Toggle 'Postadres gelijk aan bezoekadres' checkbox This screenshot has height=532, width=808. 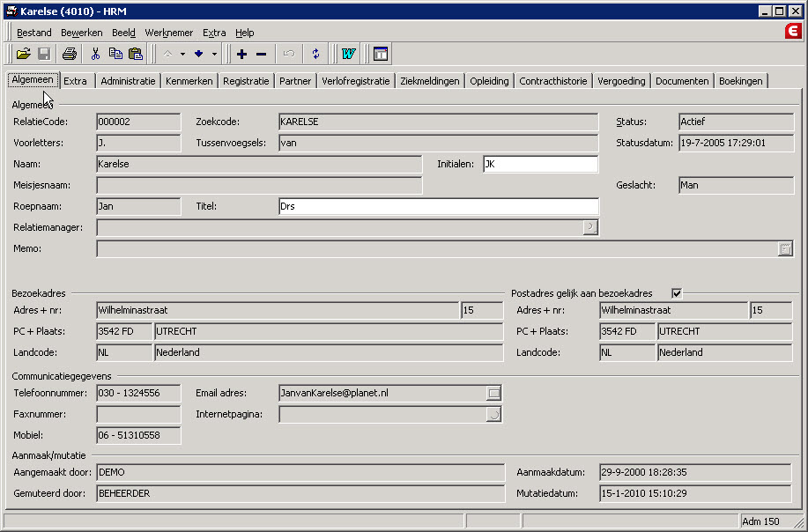[x=677, y=293]
